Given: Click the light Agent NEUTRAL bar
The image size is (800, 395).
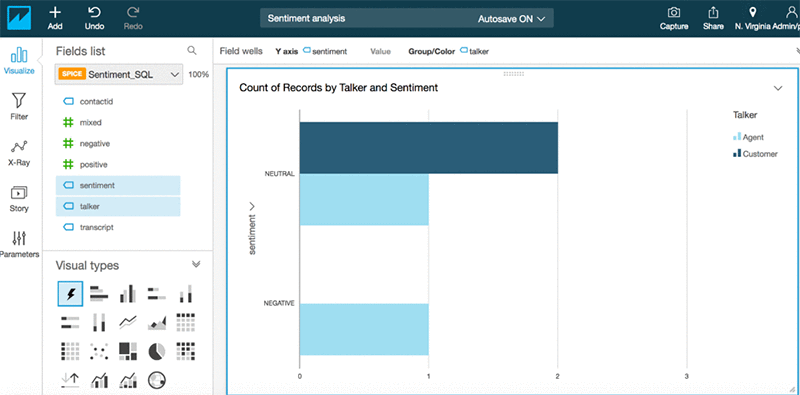Looking at the screenshot, I should click(364, 200).
